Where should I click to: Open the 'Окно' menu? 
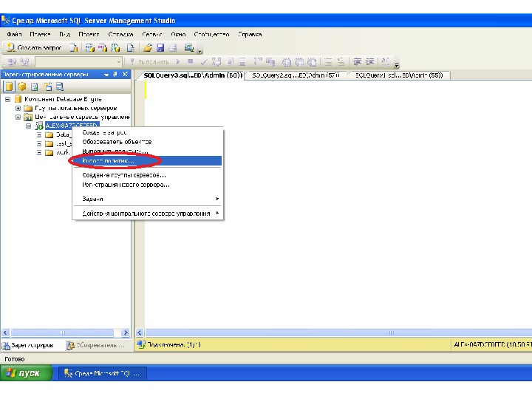pos(178,34)
